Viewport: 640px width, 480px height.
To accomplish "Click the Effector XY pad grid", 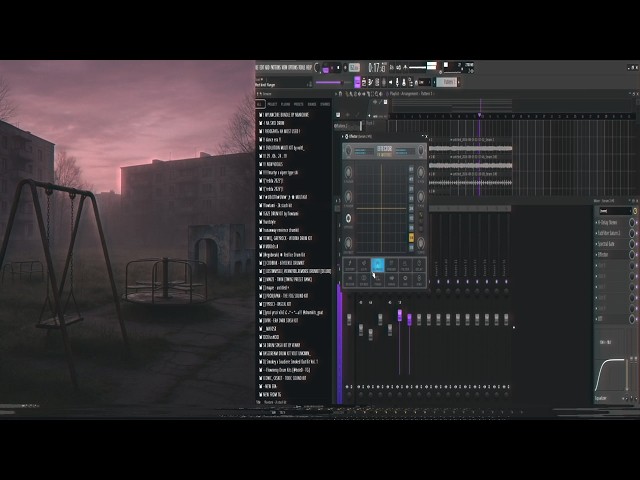I will [x=382, y=208].
